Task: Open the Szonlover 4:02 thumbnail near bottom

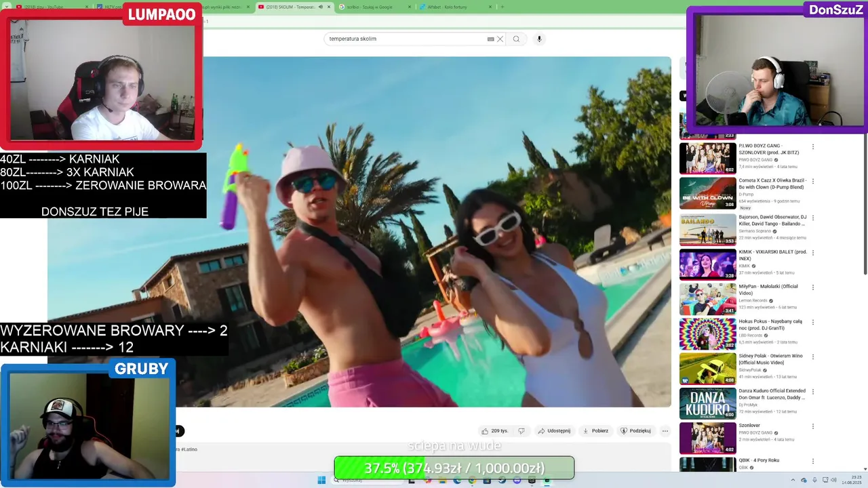Action: coord(707,438)
